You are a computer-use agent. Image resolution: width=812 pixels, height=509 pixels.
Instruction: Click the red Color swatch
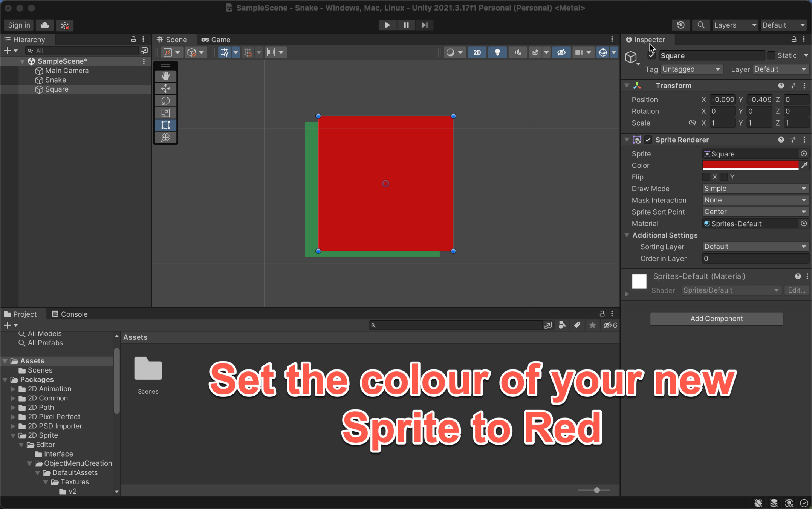click(750, 165)
